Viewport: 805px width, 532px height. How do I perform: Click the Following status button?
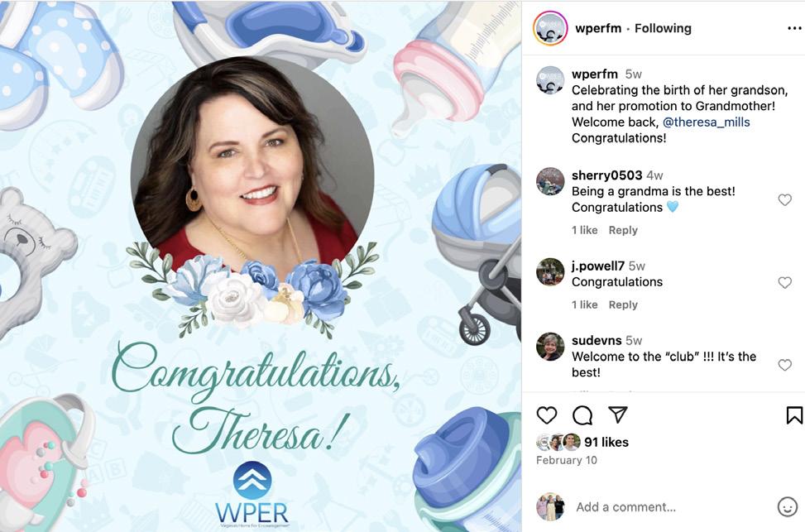pos(663,28)
